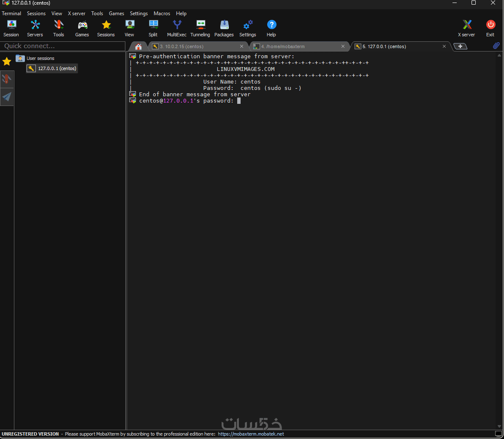This screenshot has width=504, height=439.
Task: Open the Settings menu in the menu bar
Action: [x=138, y=14]
